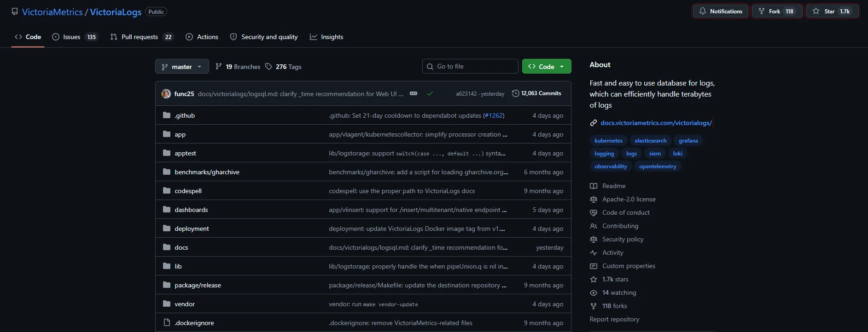Open docs.victoriametrics.com/victorialogs link

coord(656,123)
